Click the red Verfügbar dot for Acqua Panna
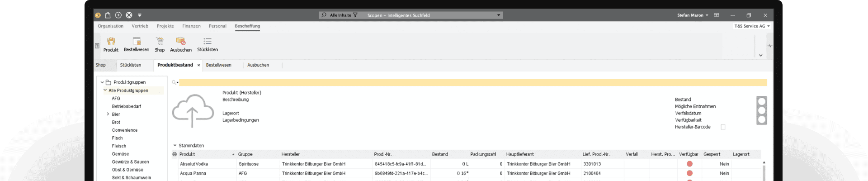 (x=689, y=173)
